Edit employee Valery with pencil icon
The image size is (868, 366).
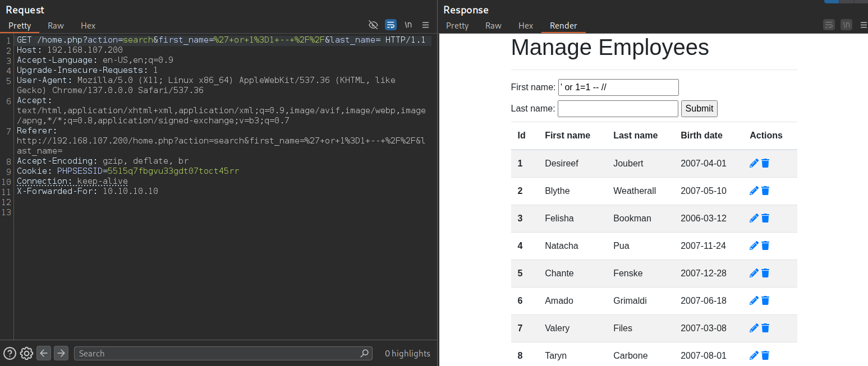coord(754,328)
